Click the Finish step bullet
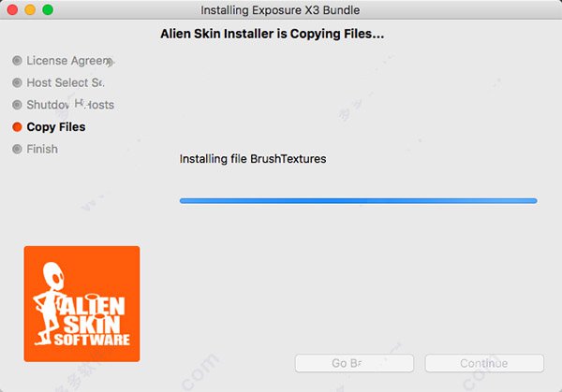 click(17, 149)
